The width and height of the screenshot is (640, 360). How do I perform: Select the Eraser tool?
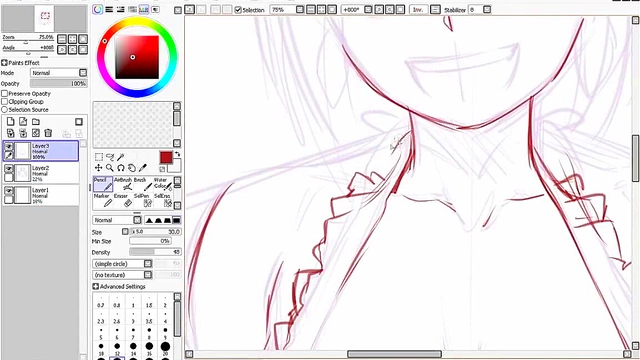coord(123,200)
